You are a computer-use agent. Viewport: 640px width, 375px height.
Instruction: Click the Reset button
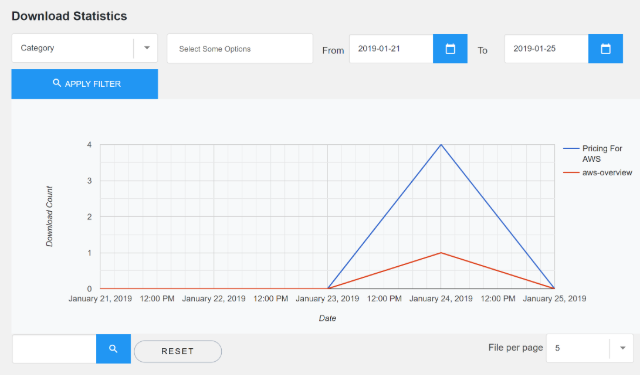click(178, 351)
